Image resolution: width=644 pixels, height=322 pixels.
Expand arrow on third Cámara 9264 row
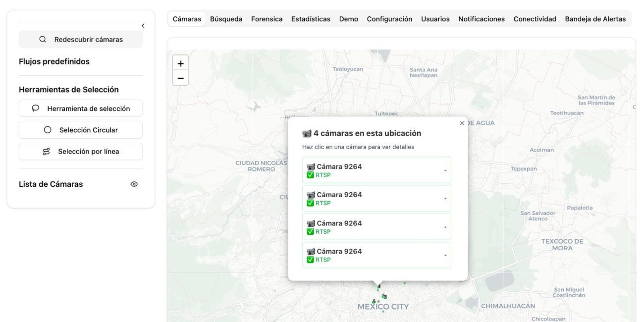[x=445, y=227]
